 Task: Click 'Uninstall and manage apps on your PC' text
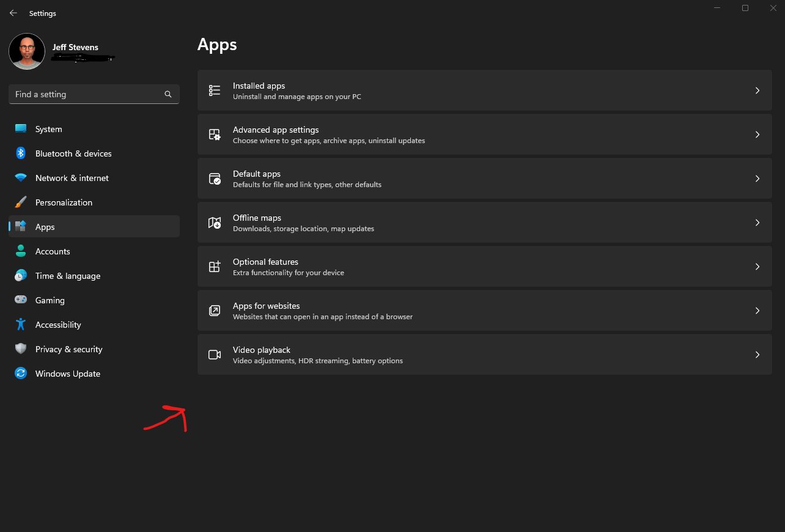click(x=297, y=97)
